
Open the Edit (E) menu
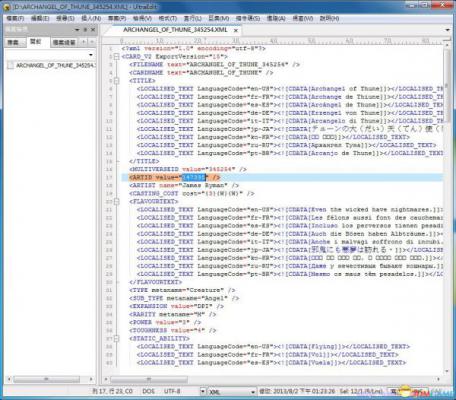(x=40, y=18)
